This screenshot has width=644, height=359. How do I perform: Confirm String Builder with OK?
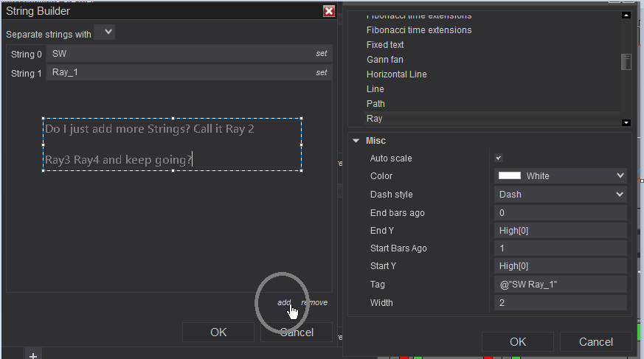218,332
